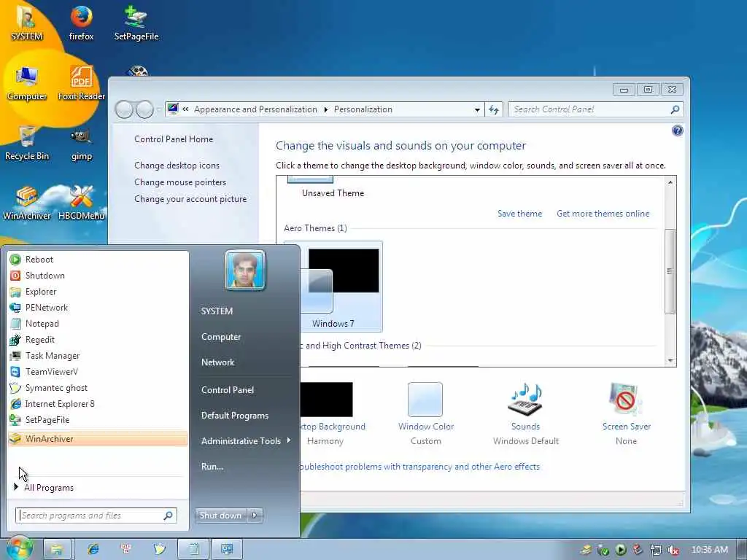
Task: Click the user account picture in Start menu
Action: click(245, 270)
